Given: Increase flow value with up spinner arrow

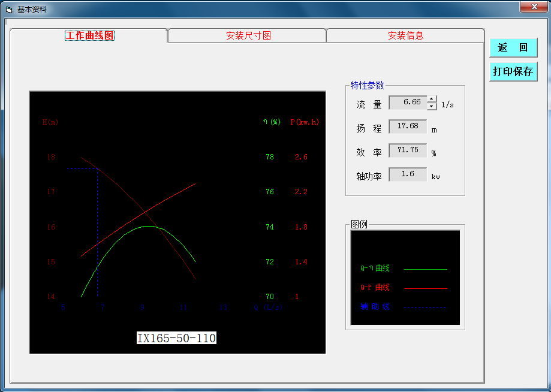Looking at the screenshot, I should [432, 99].
